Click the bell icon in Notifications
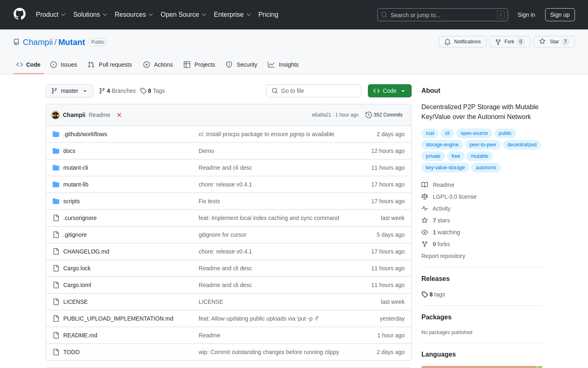Screen dimensions: 588x368 pos(448,42)
